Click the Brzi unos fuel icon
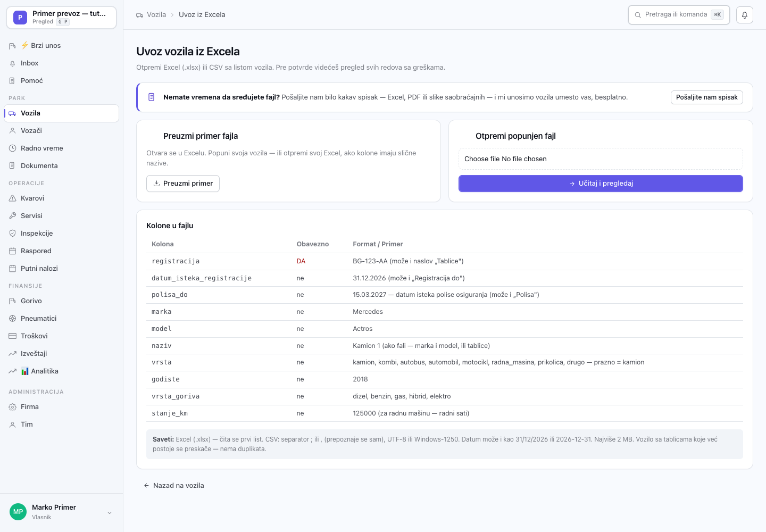This screenshot has height=532, width=766. pyautogui.click(x=13, y=46)
